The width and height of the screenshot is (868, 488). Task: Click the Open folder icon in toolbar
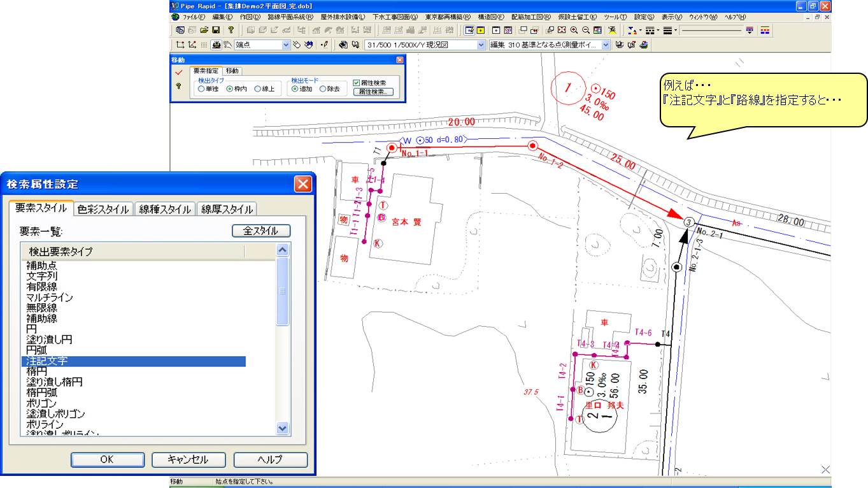tap(204, 30)
